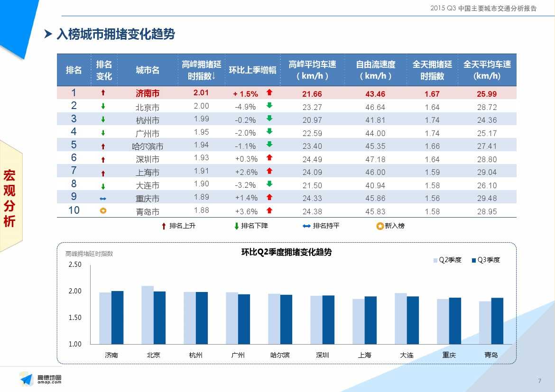Click the 排名下降 legend green arrow

(236, 226)
